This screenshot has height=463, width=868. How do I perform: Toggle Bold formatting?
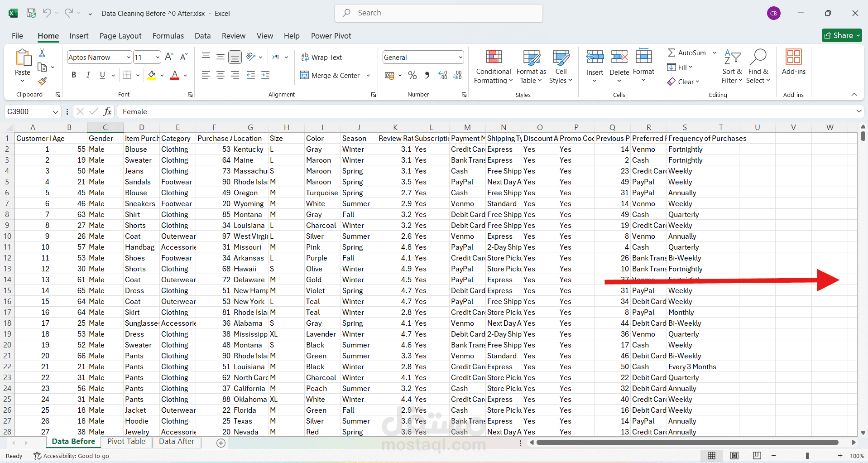click(74, 75)
